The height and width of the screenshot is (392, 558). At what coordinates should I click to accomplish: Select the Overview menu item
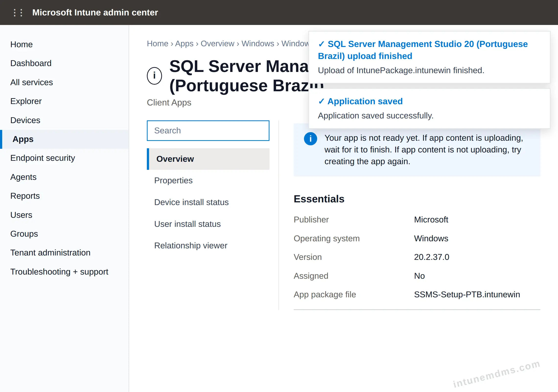point(208,159)
